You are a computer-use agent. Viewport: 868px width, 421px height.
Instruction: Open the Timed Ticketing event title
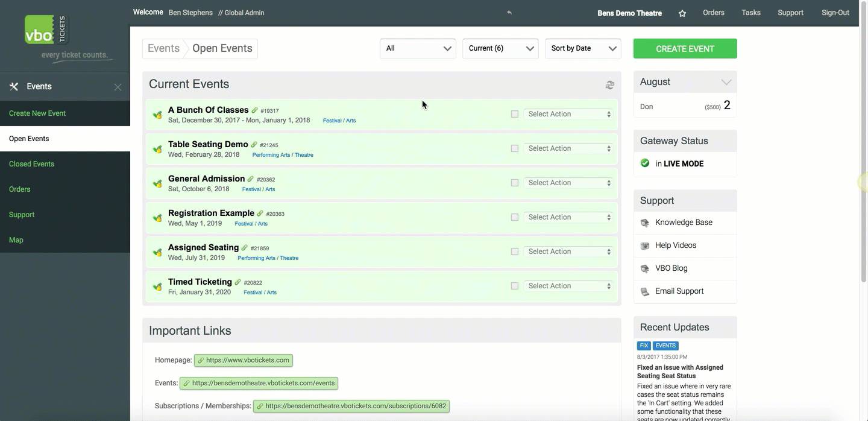(200, 282)
